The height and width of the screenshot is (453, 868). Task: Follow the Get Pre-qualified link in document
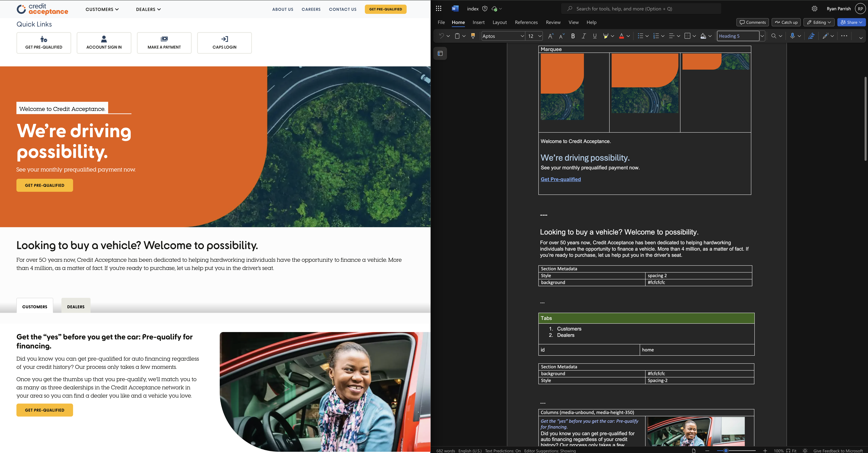pyautogui.click(x=561, y=179)
